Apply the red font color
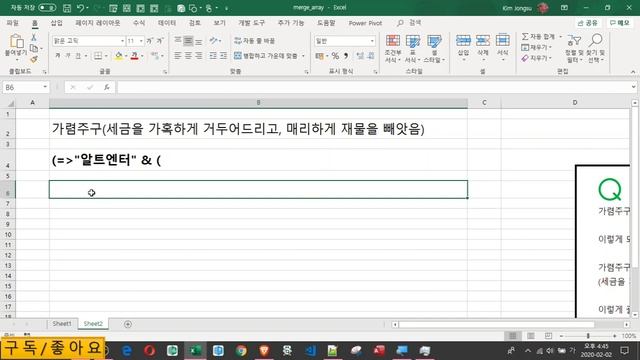 [x=134, y=56]
